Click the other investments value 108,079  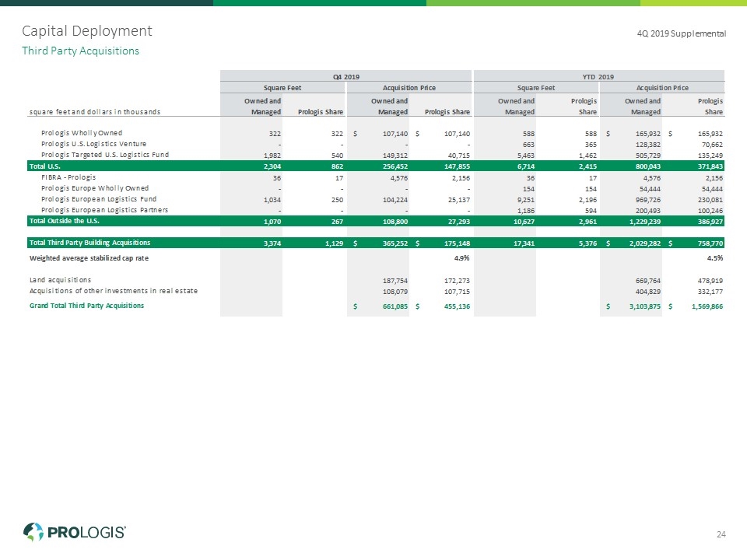(395, 292)
